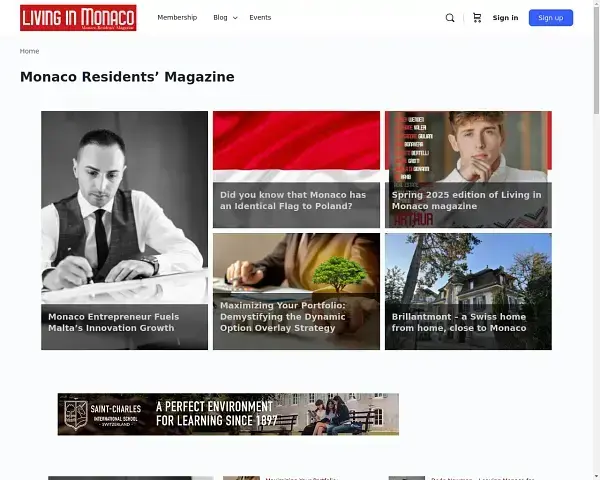The image size is (600, 480).
Task: Click the red and white flag image
Action: tap(296, 140)
